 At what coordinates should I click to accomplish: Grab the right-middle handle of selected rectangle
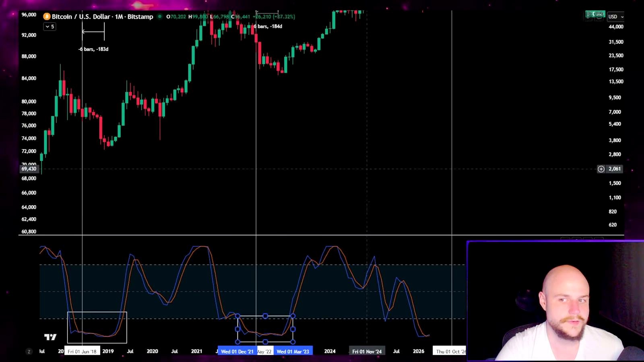293,329
